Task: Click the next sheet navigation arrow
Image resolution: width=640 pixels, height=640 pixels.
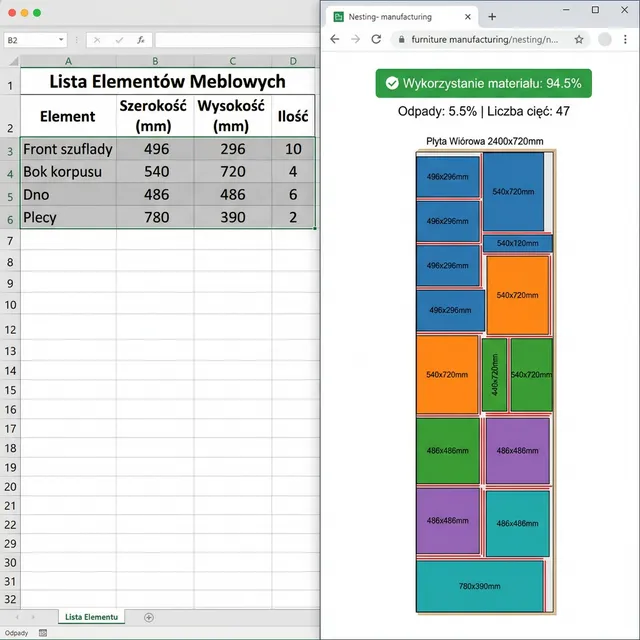Action: (x=33, y=617)
